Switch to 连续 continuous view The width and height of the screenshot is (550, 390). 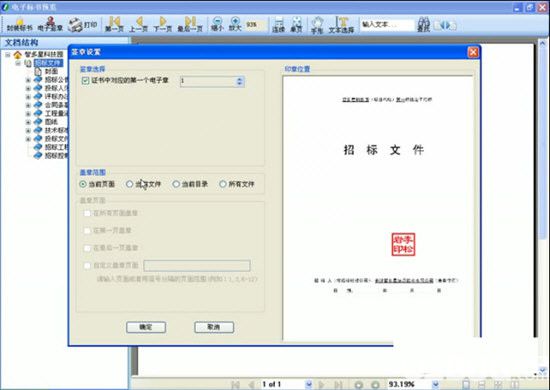[x=279, y=25]
